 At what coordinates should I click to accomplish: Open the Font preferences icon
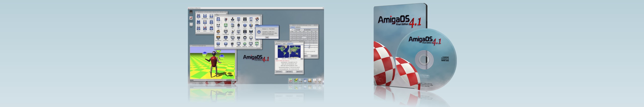[226, 25]
